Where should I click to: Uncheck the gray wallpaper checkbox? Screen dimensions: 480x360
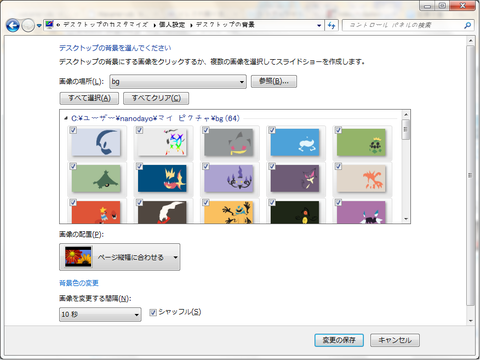(x=206, y=130)
